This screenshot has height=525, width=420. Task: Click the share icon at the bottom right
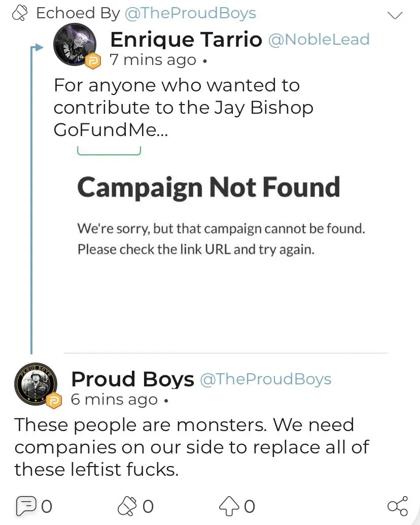pos(397,506)
